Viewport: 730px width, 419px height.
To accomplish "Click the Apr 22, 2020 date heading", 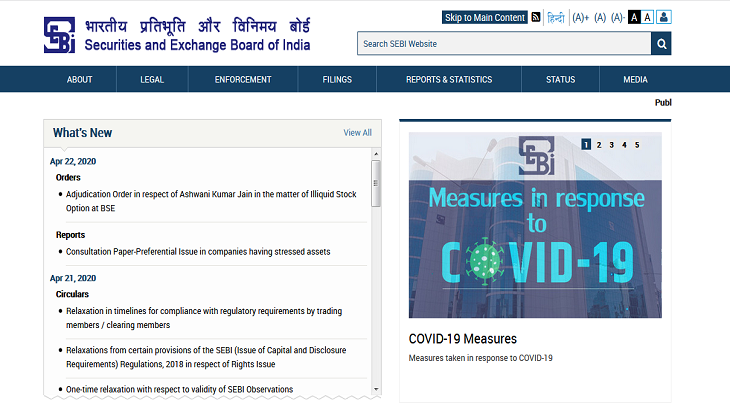I will 73,162.
